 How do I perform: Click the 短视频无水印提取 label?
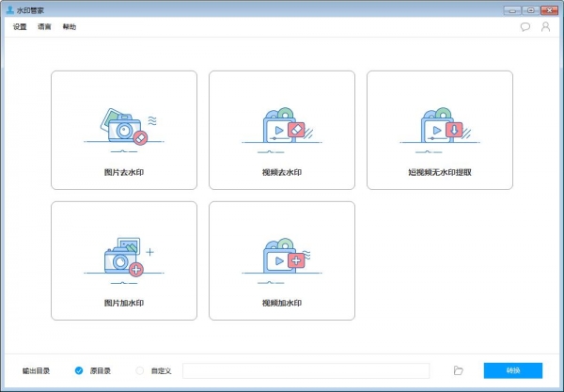click(x=440, y=172)
